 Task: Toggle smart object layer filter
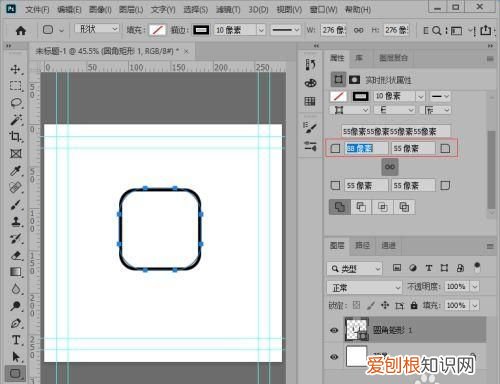[x=460, y=268]
